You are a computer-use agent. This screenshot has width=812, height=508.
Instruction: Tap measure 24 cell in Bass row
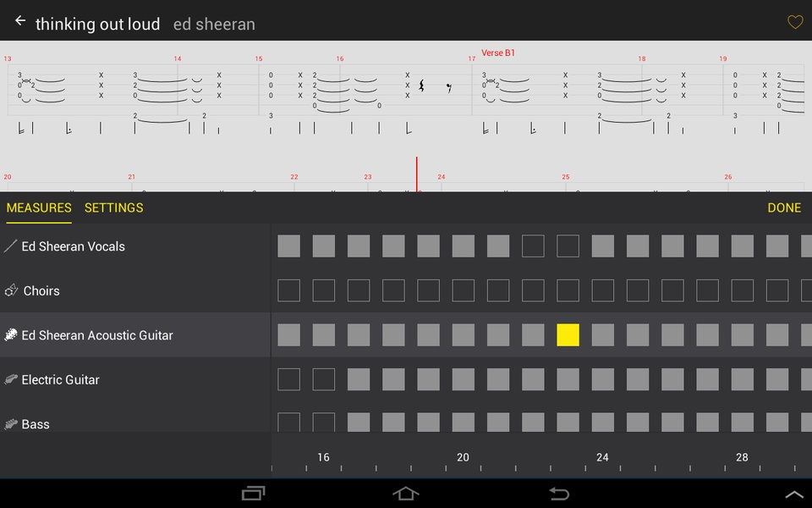(603, 422)
